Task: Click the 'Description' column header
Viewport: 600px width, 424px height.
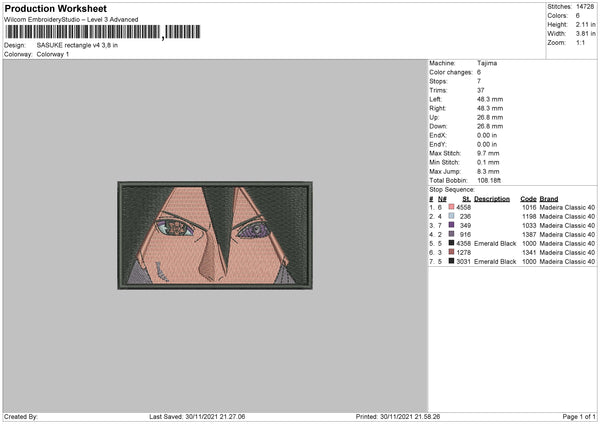Action: coord(492,199)
